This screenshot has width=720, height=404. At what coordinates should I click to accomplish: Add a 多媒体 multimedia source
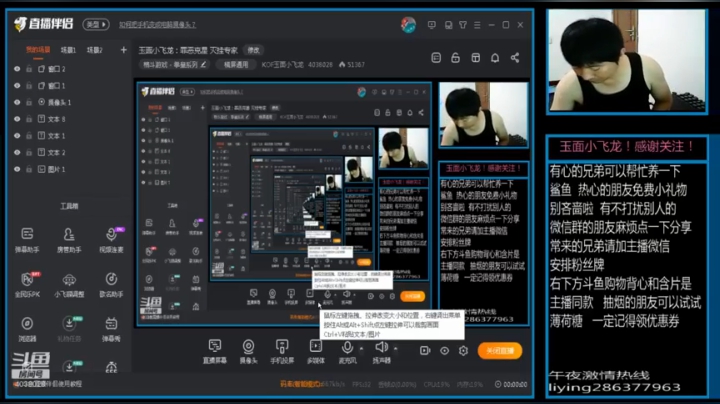[315, 351]
